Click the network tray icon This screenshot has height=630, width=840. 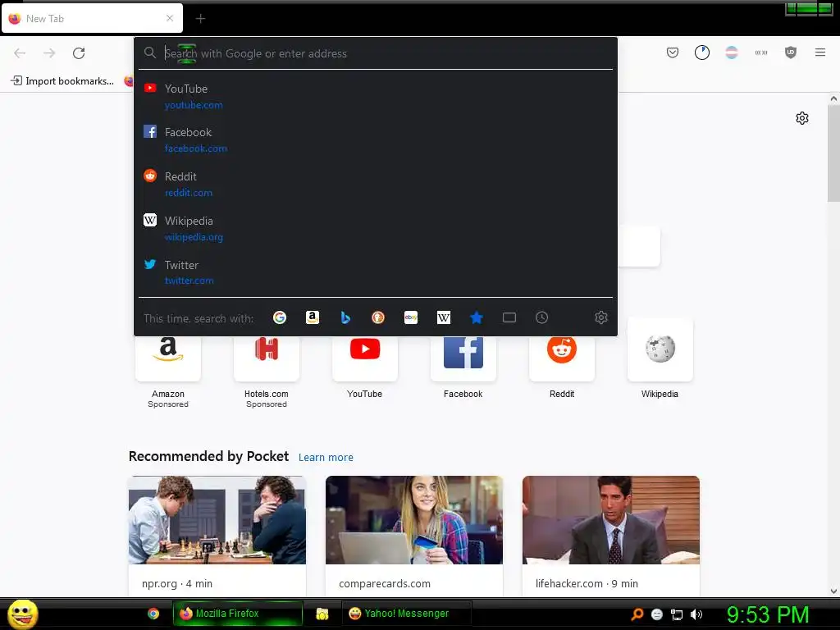tap(677, 614)
